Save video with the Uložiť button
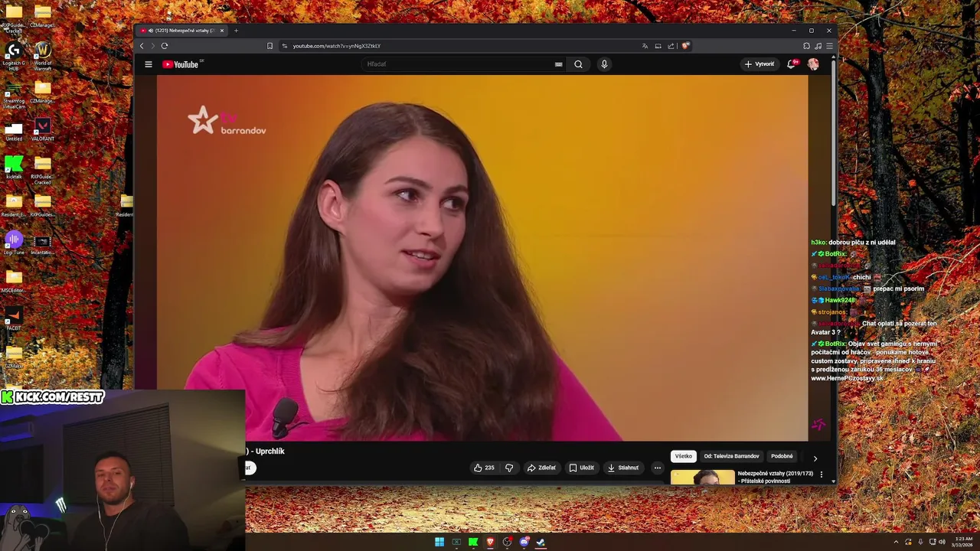This screenshot has width=980, height=551. click(x=581, y=468)
